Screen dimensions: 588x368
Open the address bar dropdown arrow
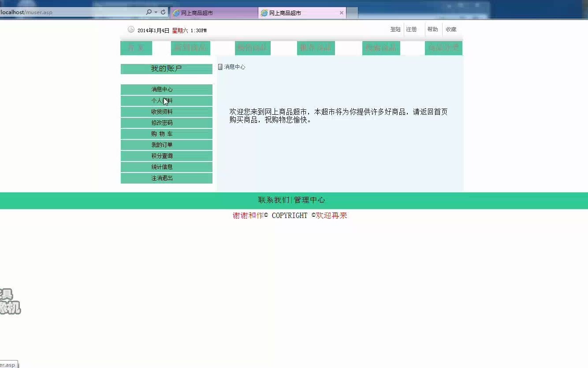156,12
